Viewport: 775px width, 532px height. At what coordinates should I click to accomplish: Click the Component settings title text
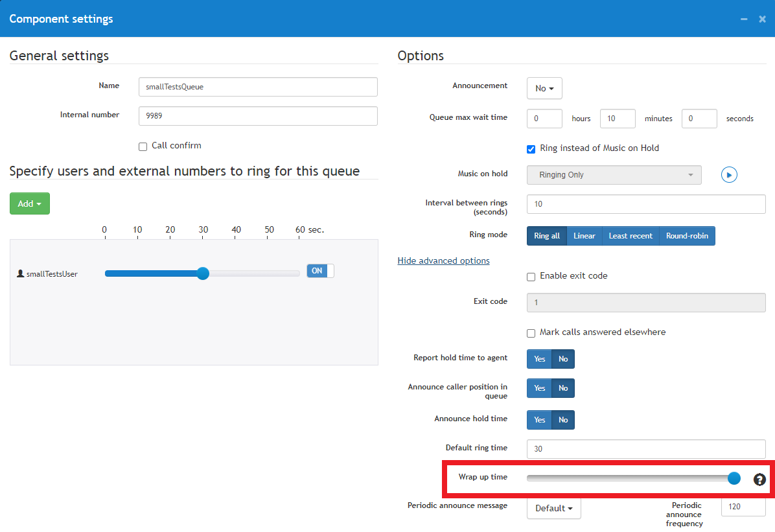(x=61, y=19)
